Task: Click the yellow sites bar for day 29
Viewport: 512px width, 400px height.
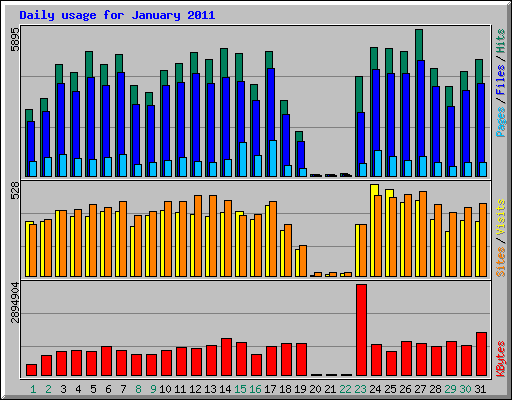Action: [447, 254]
